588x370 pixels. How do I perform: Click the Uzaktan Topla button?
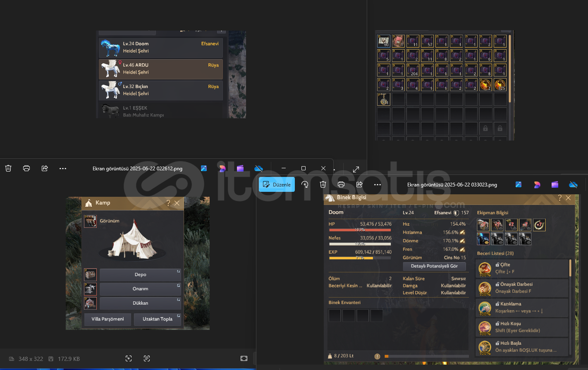pos(158,319)
